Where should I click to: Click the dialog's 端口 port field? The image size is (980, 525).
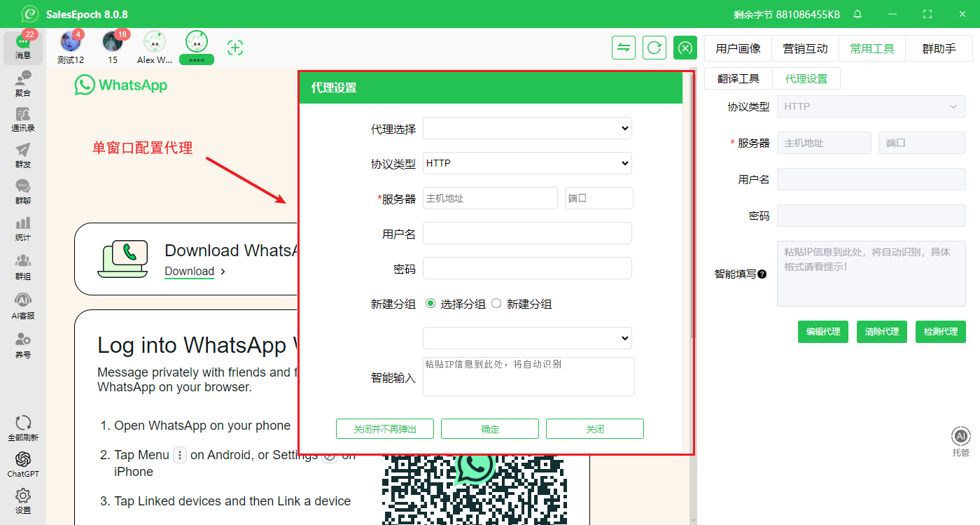click(x=599, y=198)
